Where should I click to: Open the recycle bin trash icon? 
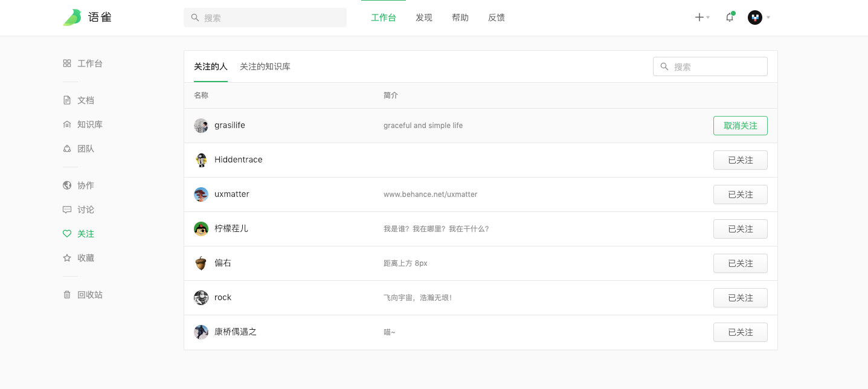67,295
